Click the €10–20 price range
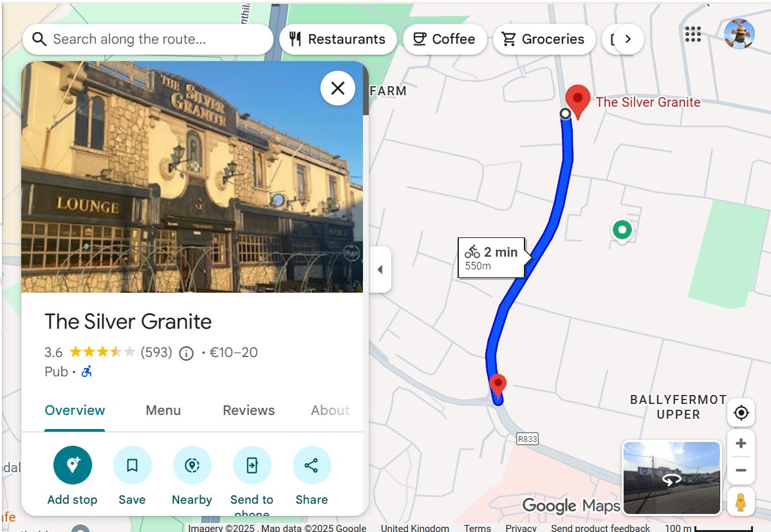771x532 pixels. pyautogui.click(x=234, y=352)
